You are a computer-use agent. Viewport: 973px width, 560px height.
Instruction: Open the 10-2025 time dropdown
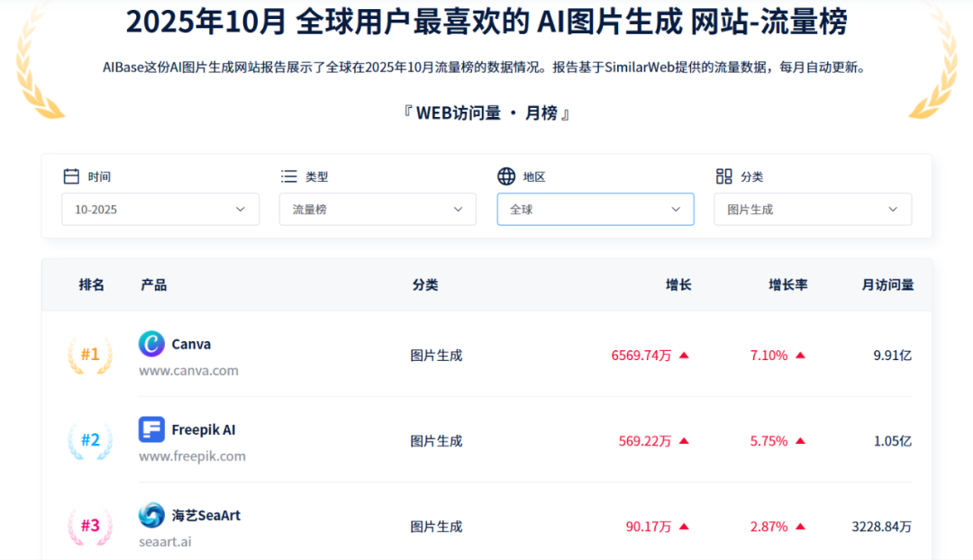click(159, 209)
